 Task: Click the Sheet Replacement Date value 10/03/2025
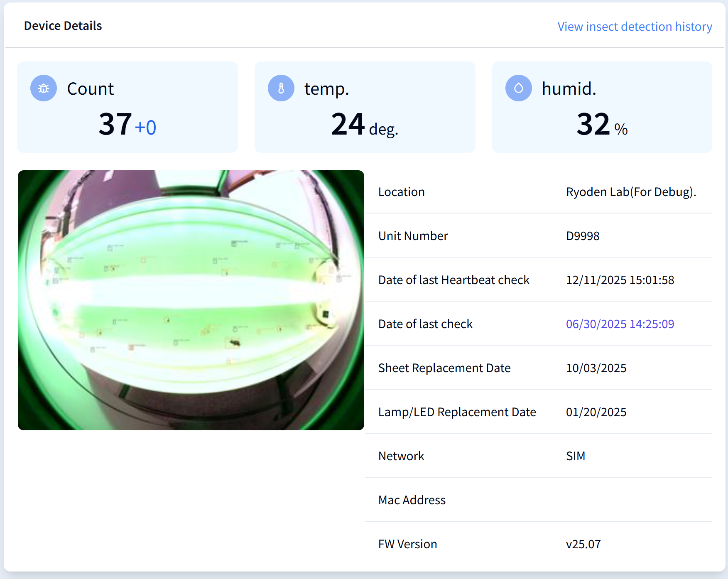pyautogui.click(x=596, y=368)
